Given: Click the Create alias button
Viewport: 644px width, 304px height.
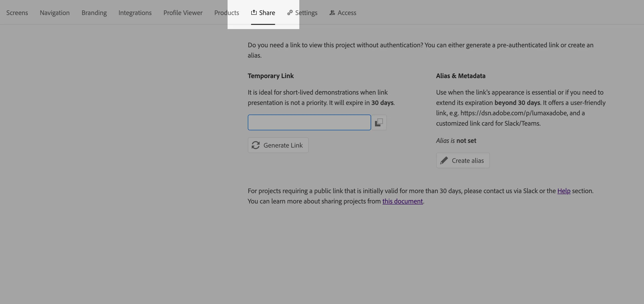Looking at the screenshot, I should (x=463, y=160).
